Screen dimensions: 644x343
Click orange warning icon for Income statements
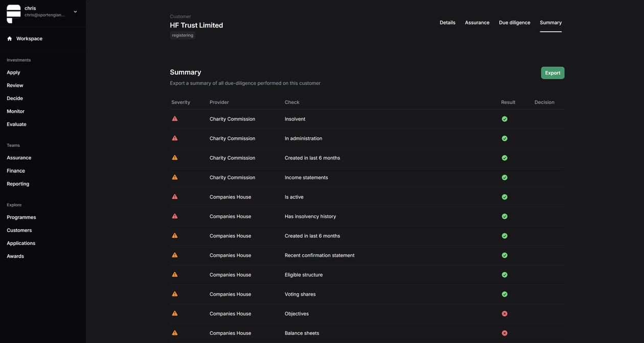tap(175, 178)
